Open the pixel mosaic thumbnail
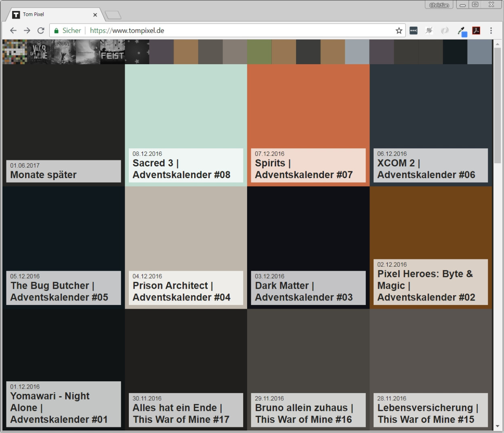Image resolution: width=504 pixels, height=433 pixels. click(15, 52)
